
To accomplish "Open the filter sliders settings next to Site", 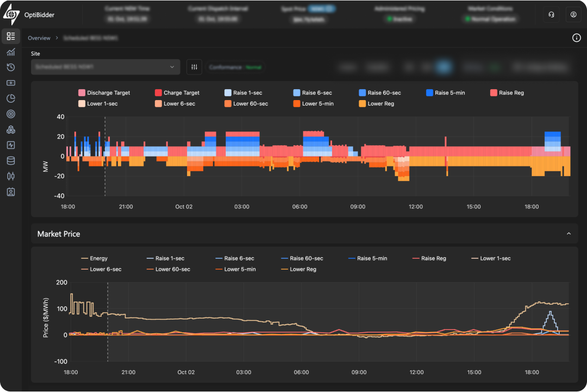I will 194,67.
